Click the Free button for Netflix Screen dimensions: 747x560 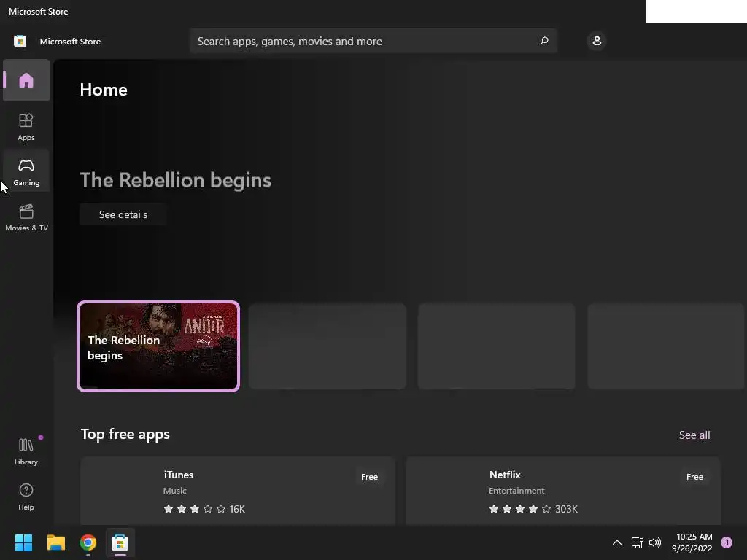tap(694, 477)
